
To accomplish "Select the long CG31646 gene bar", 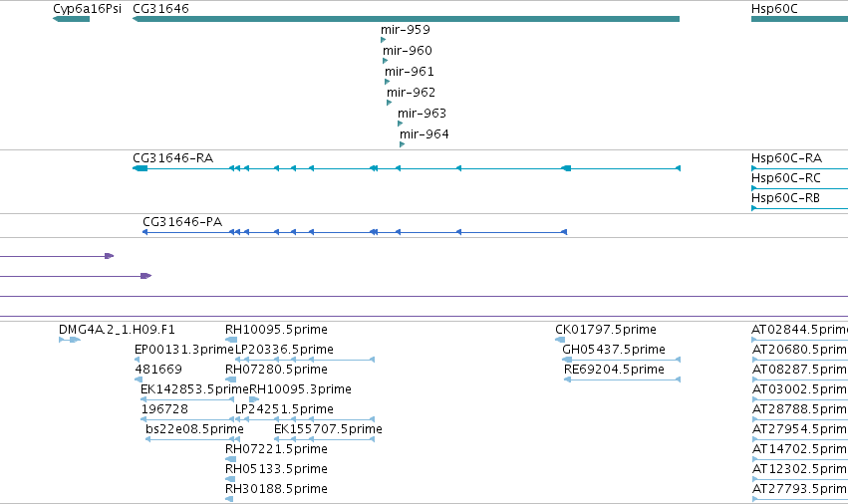I will point(406,19).
